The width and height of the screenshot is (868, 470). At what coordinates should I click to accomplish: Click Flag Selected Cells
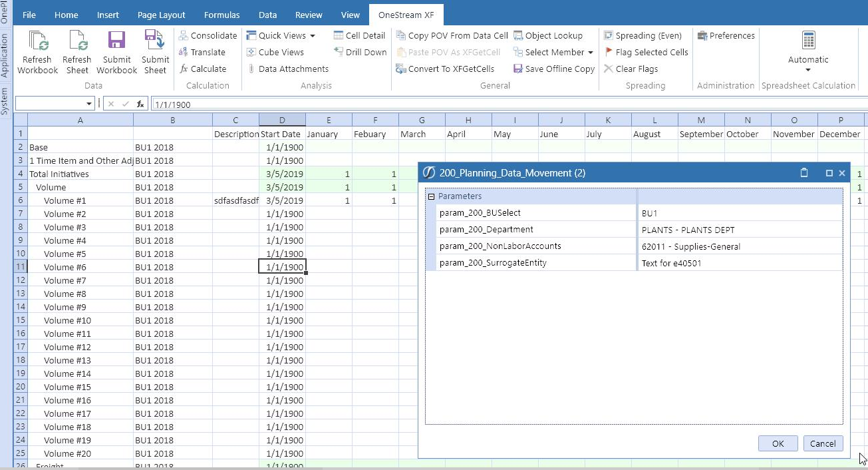646,52
